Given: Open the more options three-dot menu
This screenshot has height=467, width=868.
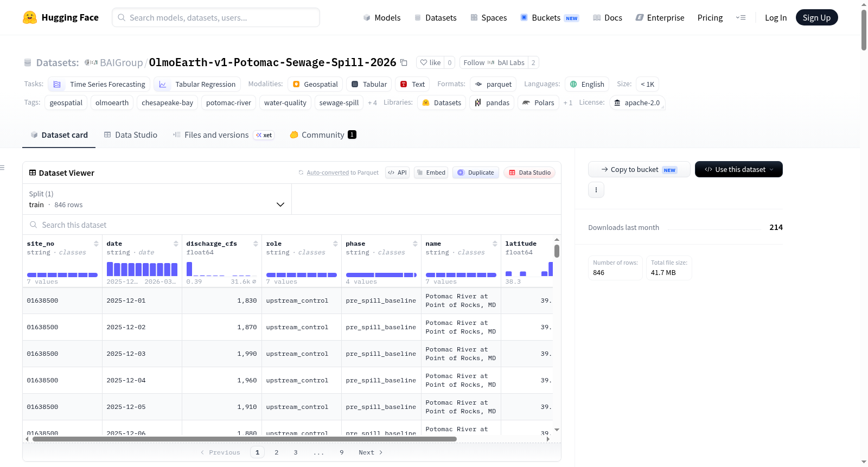Looking at the screenshot, I should 596,190.
